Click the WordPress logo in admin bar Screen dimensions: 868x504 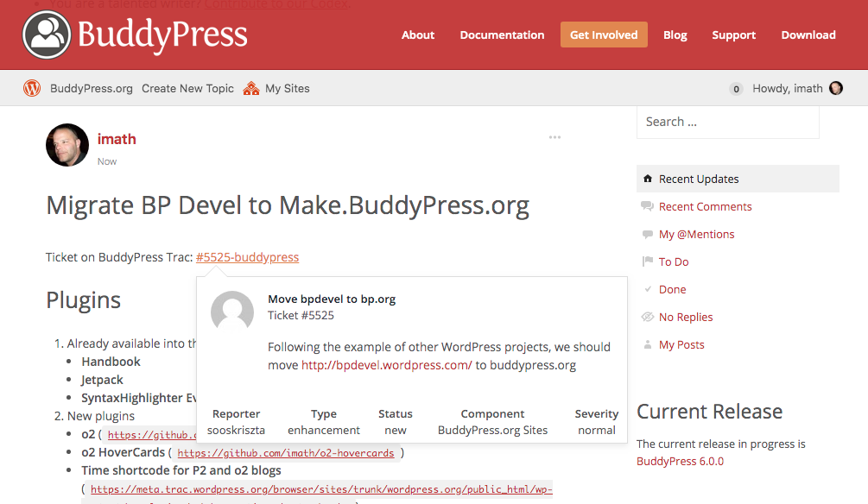[32, 88]
